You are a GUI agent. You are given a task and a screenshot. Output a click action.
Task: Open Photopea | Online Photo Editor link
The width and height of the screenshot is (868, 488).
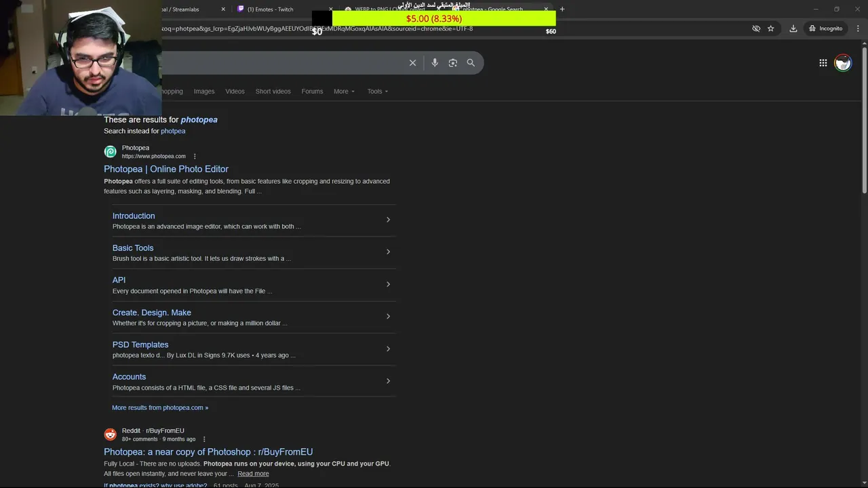[x=166, y=169]
